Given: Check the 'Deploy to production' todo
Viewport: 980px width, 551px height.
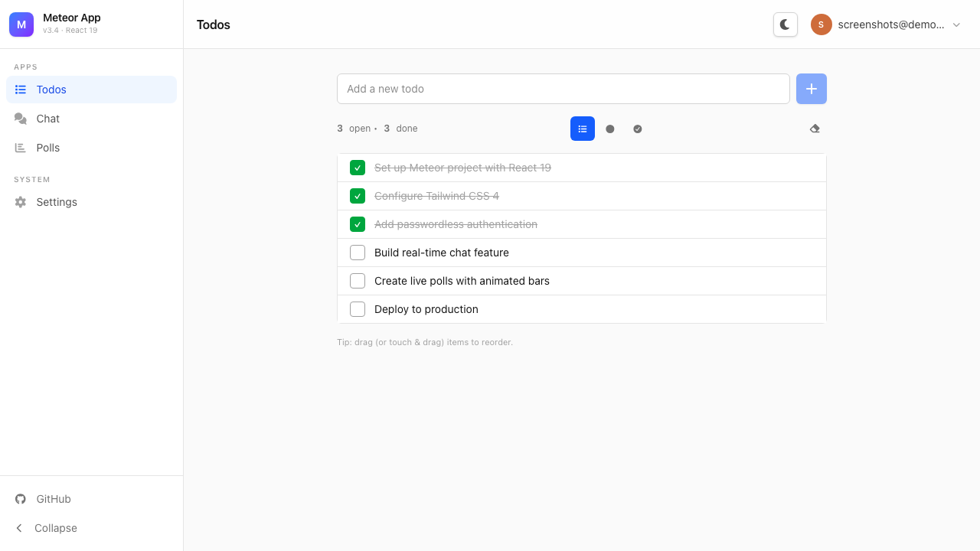Looking at the screenshot, I should [x=357, y=309].
